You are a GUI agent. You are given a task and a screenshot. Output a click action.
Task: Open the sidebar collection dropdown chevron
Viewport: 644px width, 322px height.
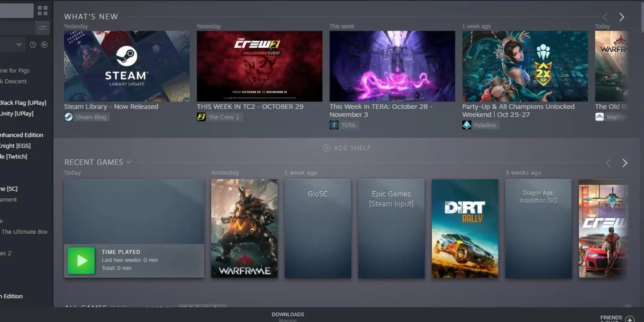coord(19,44)
